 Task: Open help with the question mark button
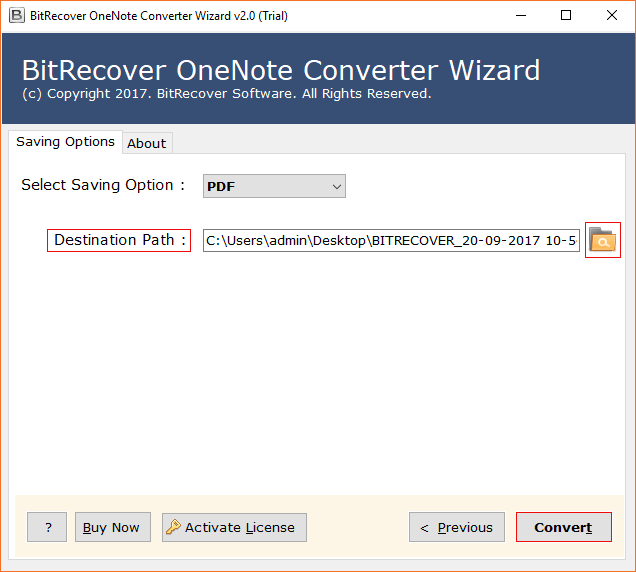(47, 527)
